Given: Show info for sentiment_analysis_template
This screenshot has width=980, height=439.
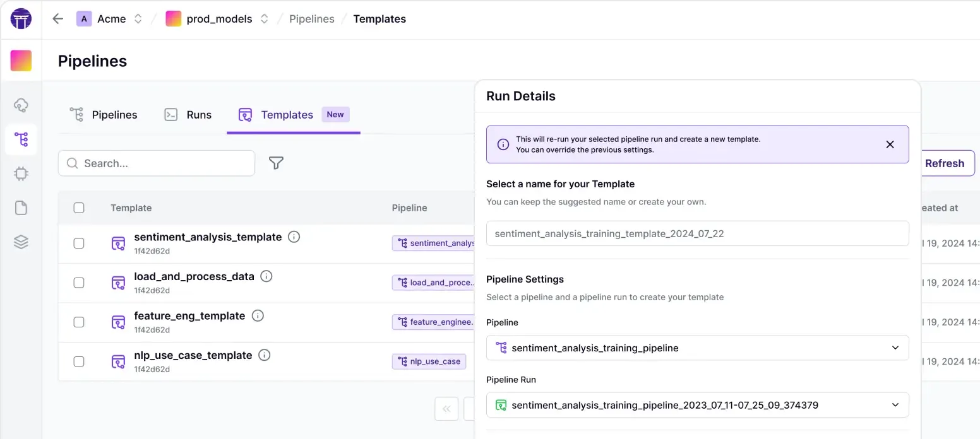Looking at the screenshot, I should coord(294,237).
